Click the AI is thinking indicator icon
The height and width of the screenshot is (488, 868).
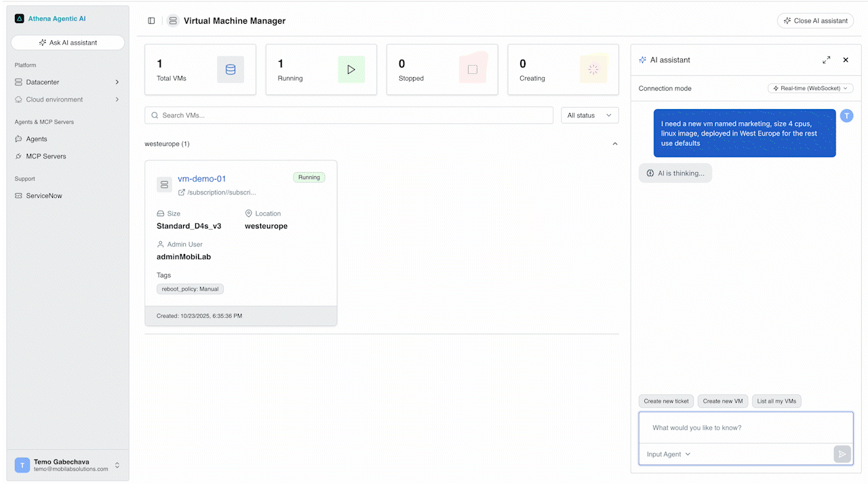click(650, 173)
